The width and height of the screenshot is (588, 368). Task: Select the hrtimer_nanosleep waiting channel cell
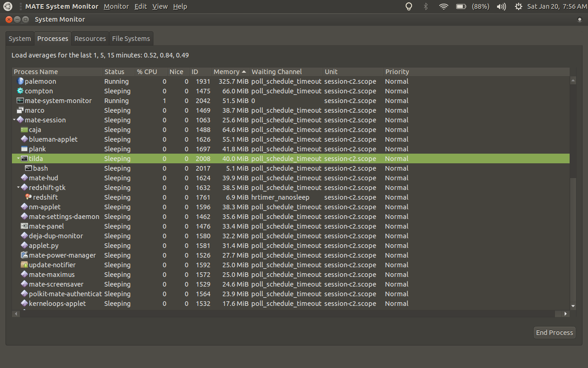pos(280,197)
